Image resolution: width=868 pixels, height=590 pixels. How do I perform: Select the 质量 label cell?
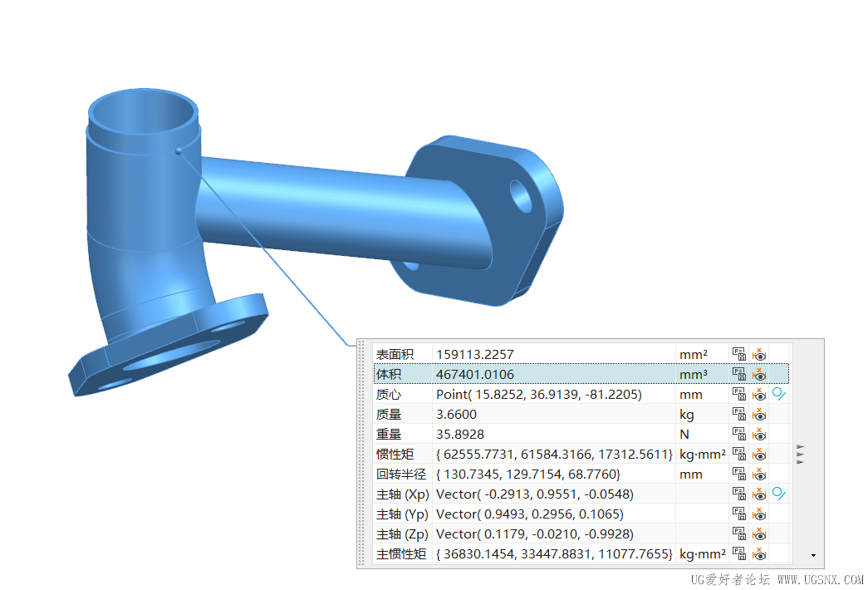403,414
